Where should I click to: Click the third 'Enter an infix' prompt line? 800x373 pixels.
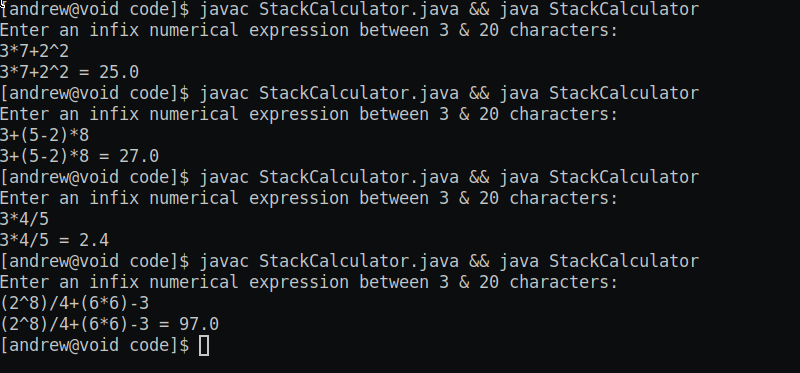point(309,198)
